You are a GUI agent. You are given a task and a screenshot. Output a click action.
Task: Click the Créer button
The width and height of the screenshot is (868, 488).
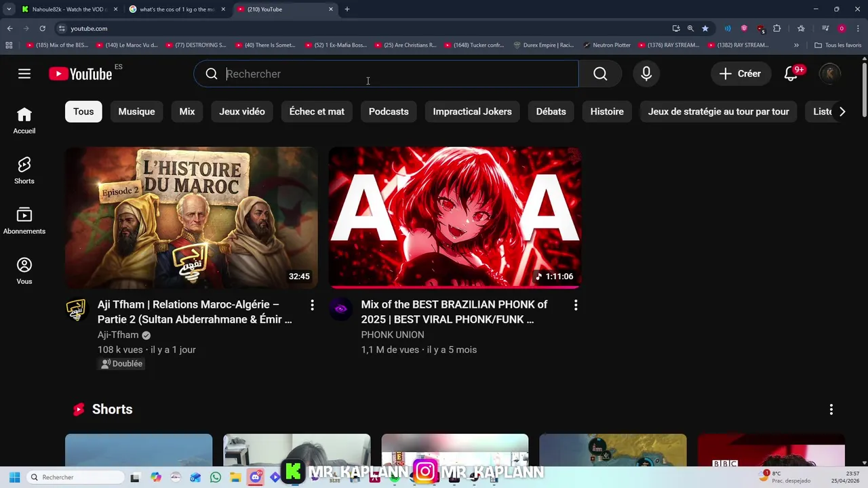[741, 73]
